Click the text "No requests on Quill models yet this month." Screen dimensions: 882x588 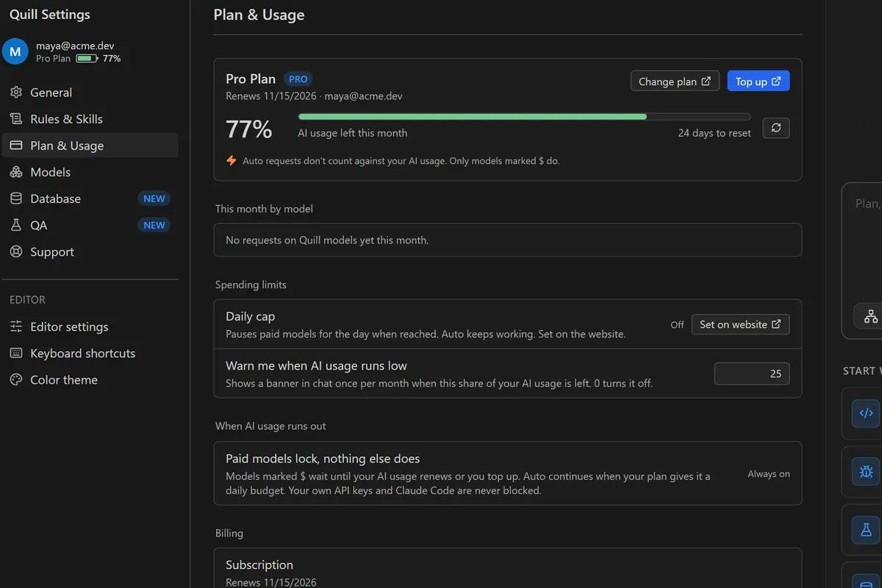(327, 240)
